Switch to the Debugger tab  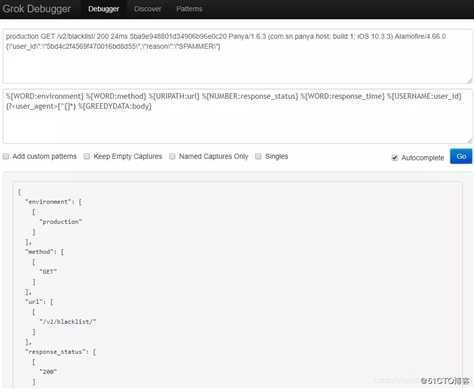point(103,9)
